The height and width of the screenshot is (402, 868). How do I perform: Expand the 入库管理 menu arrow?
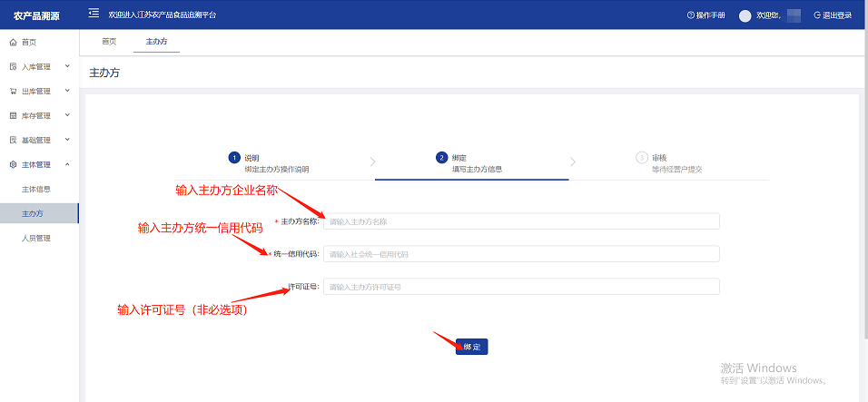(x=67, y=66)
